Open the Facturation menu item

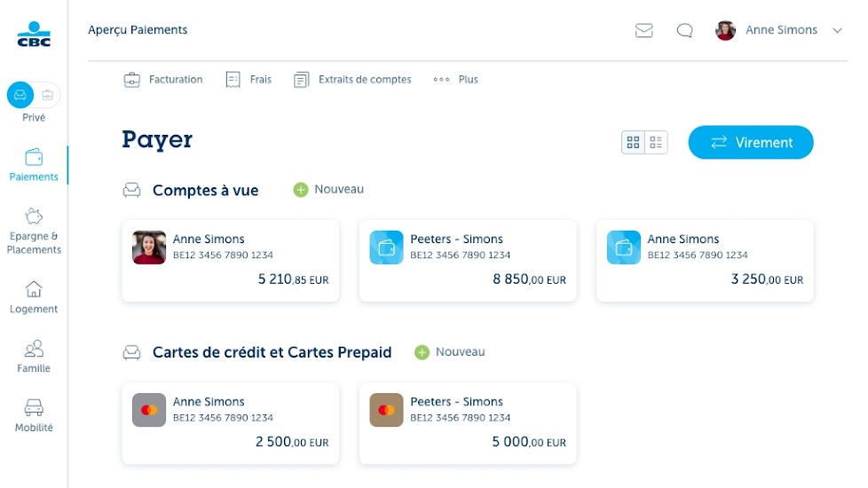pos(163,80)
